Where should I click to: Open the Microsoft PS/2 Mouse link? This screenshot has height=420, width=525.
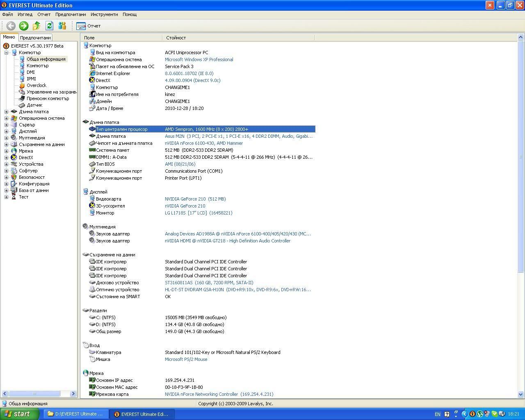186,359
